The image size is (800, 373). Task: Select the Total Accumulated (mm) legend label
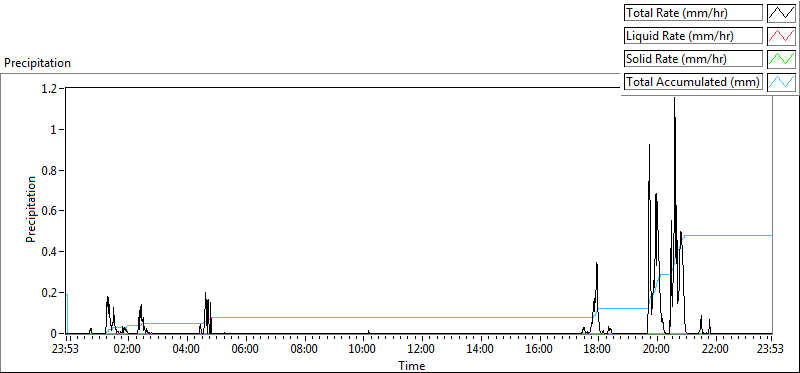pyautogui.click(x=693, y=82)
